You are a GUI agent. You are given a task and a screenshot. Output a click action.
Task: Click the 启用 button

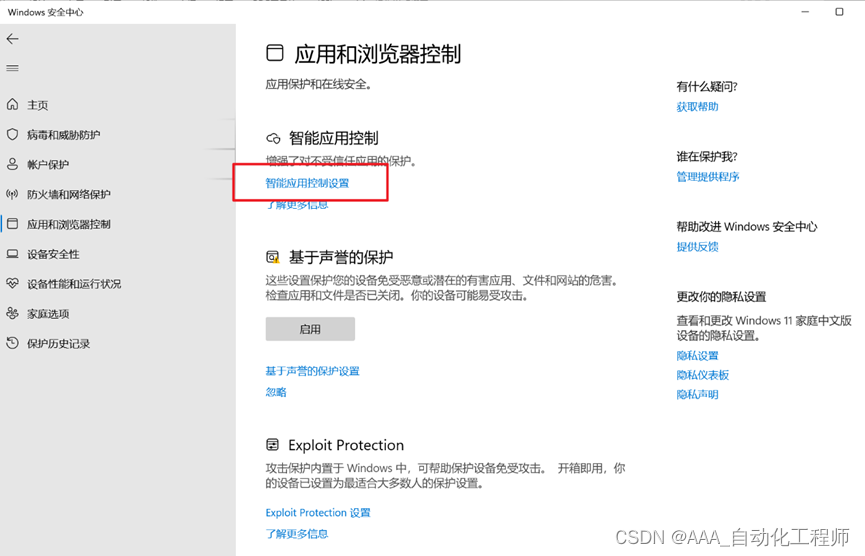310,329
